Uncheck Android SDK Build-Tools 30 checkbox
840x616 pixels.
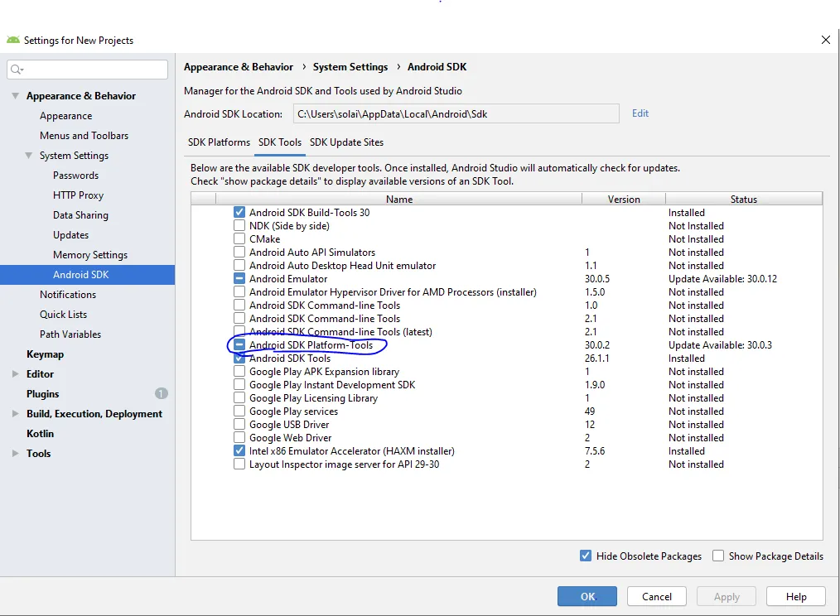239,213
